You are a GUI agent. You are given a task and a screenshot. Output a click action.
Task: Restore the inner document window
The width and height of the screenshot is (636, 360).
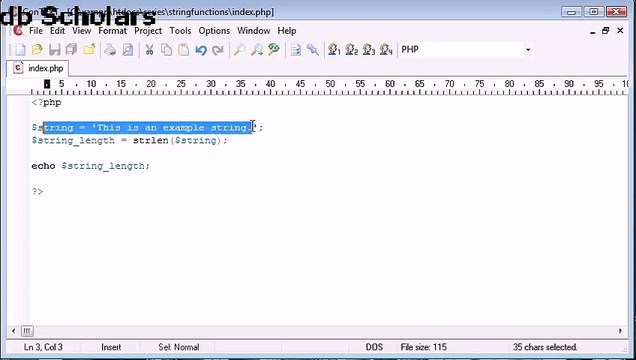606,30
